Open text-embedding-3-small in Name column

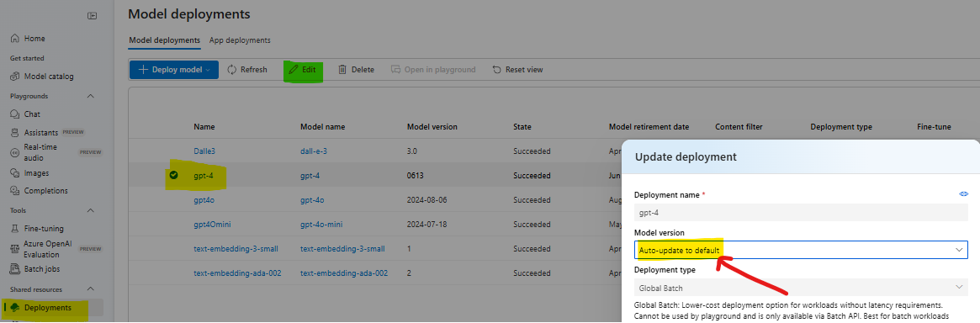(x=236, y=249)
